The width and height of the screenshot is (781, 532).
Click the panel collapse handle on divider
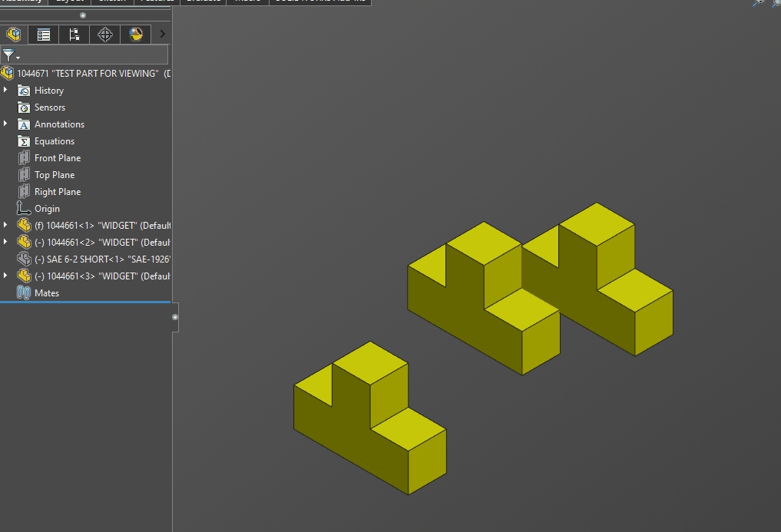tap(175, 317)
